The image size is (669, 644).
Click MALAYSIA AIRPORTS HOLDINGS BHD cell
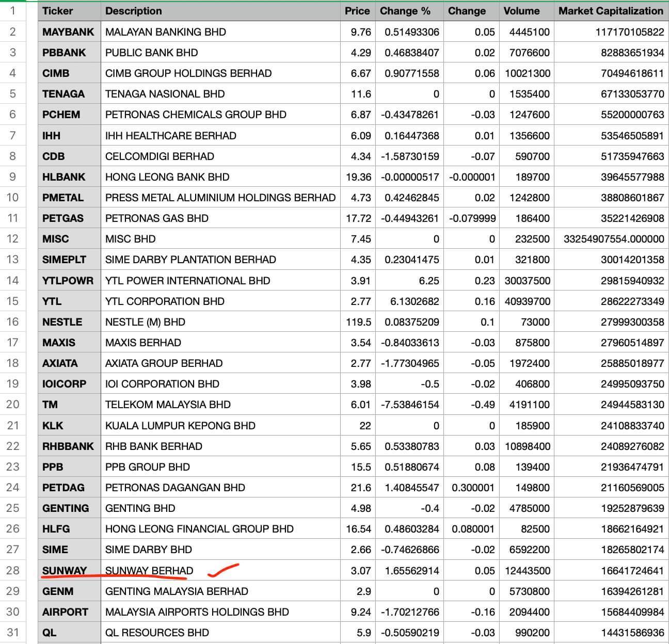[220, 612]
